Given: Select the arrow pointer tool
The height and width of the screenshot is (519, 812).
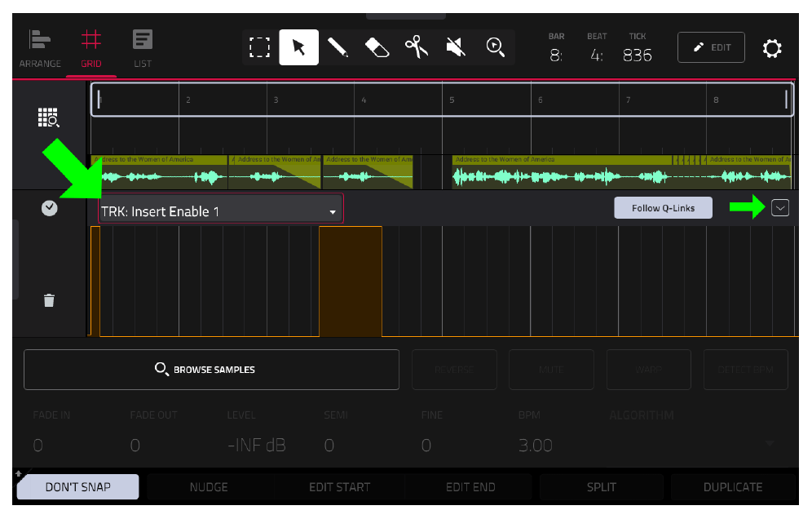Looking at the screenshot, I should 299,47.
